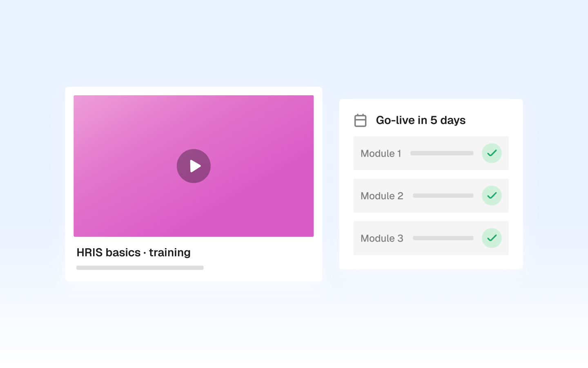Click the green checkmark for Module 3
Screen dimensions: 588x368
click(x=492, y=238)
